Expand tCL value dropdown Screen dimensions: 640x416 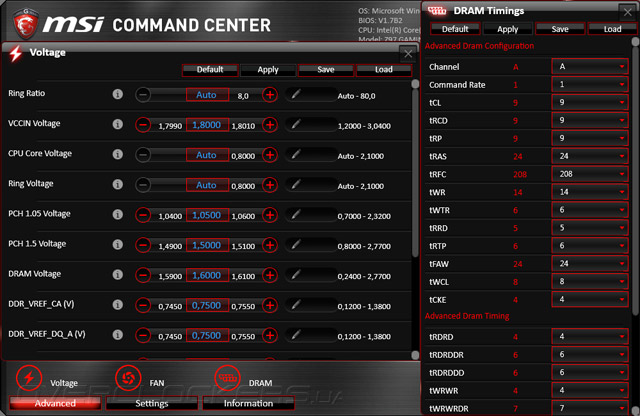point(590,102)
